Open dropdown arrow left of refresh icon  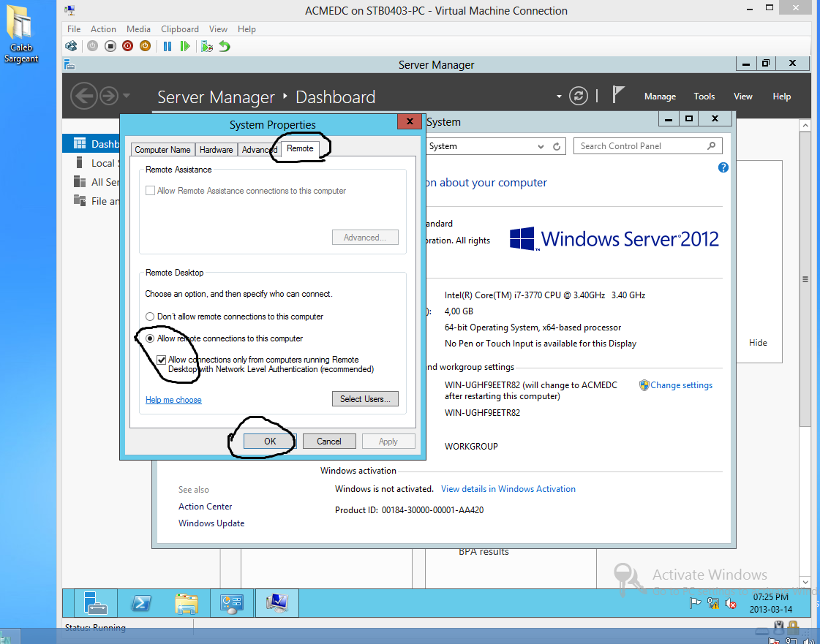pyautogui.click(x=559, y=96)
